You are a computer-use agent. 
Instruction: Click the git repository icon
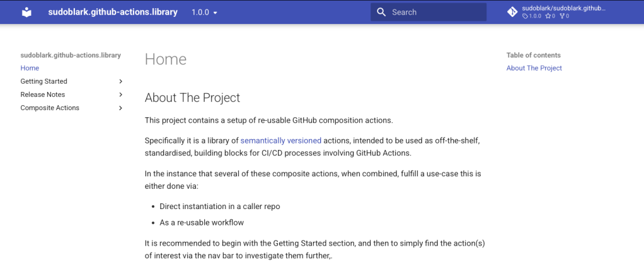(x=512, y=12)
